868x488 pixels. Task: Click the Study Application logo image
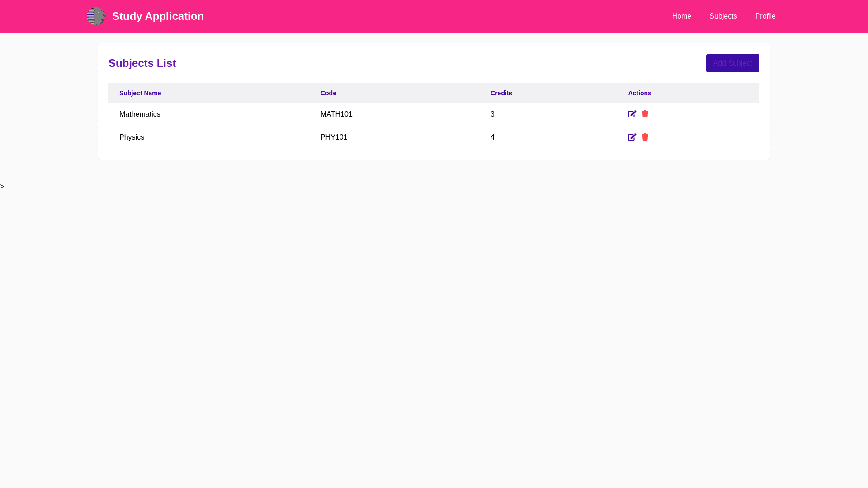tap(96, 16)
